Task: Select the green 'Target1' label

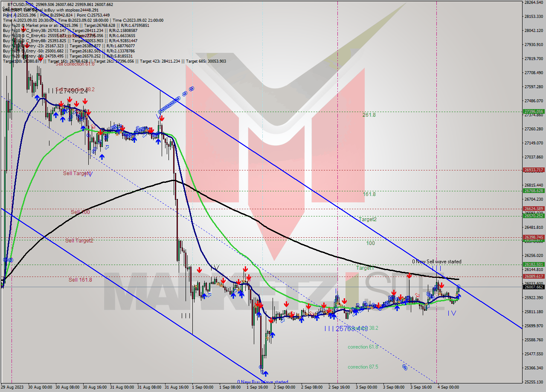Action: (365, 268)
